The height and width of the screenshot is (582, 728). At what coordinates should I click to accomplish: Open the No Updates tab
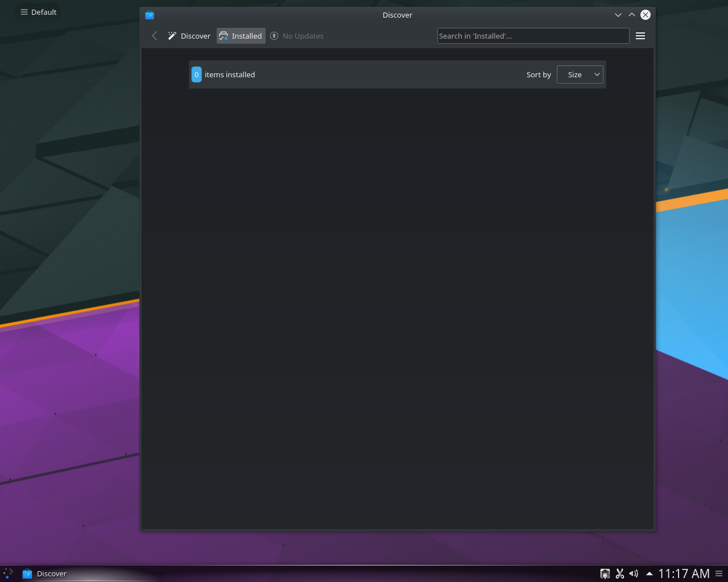point(296,36)
